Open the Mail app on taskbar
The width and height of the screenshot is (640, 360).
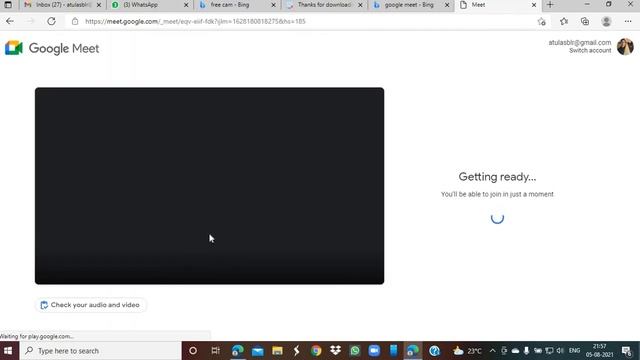tap(258, 351)
